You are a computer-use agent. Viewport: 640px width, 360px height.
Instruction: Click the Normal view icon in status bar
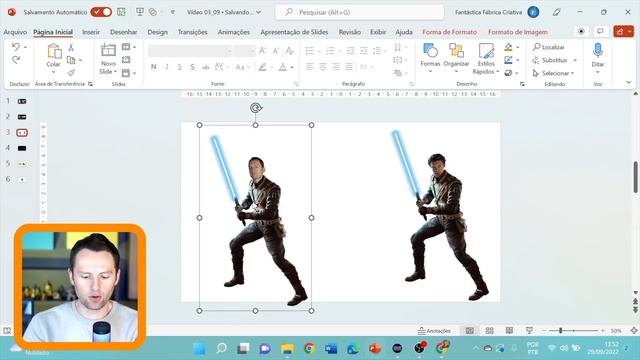click(x=470, y=331)
